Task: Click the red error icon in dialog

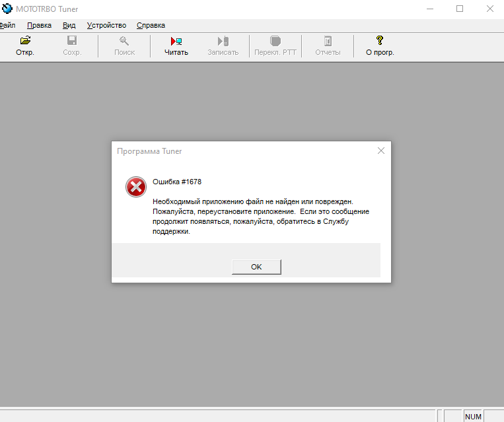Action: tap(136, 187)
